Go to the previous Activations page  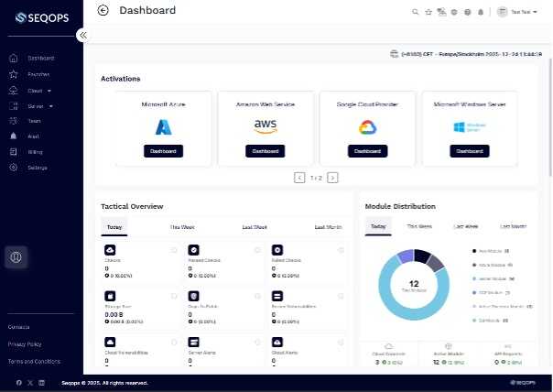click(299, 178)
